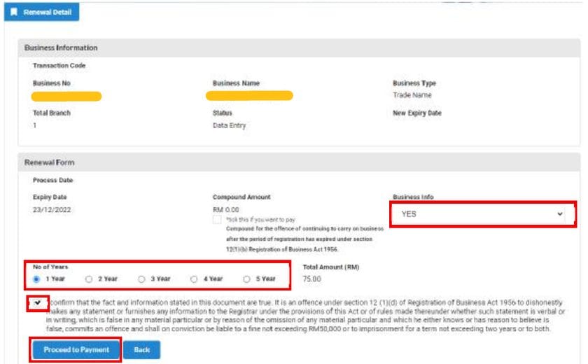The height and width of the screenshot is (364, 588).
Task: Click the status value Data Entry
Action: (229, 125)
